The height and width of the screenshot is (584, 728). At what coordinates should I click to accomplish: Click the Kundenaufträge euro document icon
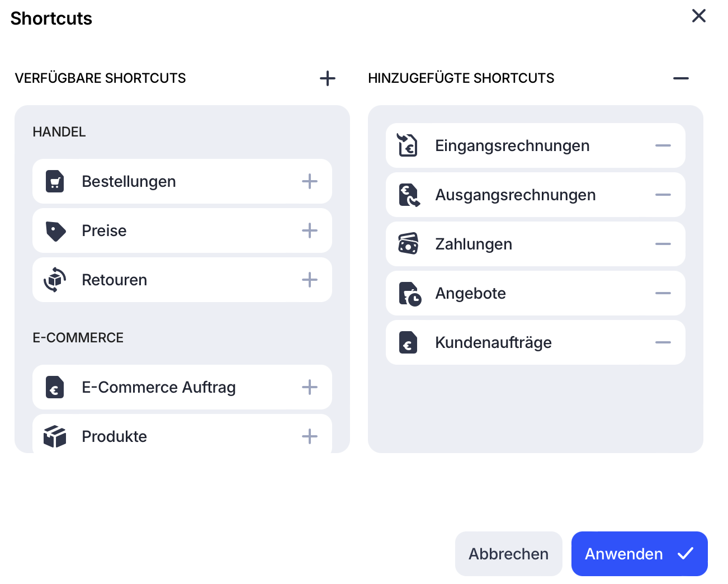(x=408, y=342)
